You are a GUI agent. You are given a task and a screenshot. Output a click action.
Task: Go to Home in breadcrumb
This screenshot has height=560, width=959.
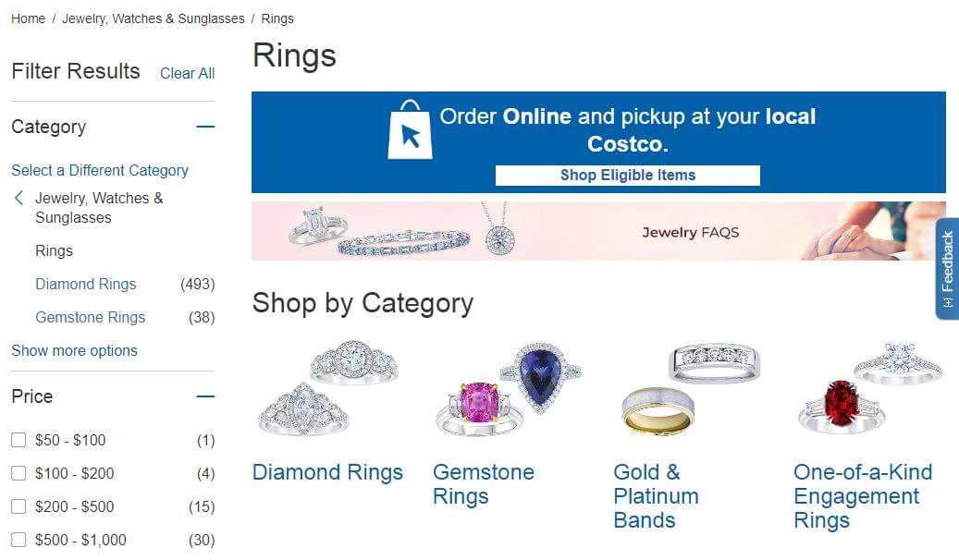point(28,18)
